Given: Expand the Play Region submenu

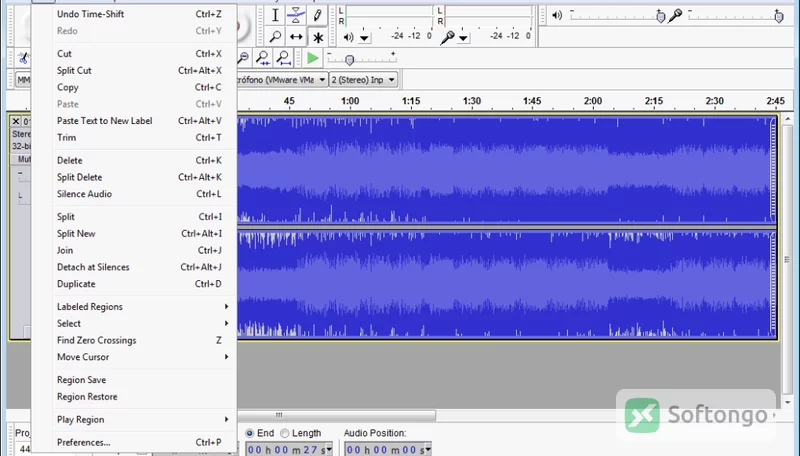Looking at the screenshot, I should pyautogui.click(x=145, y=419).
